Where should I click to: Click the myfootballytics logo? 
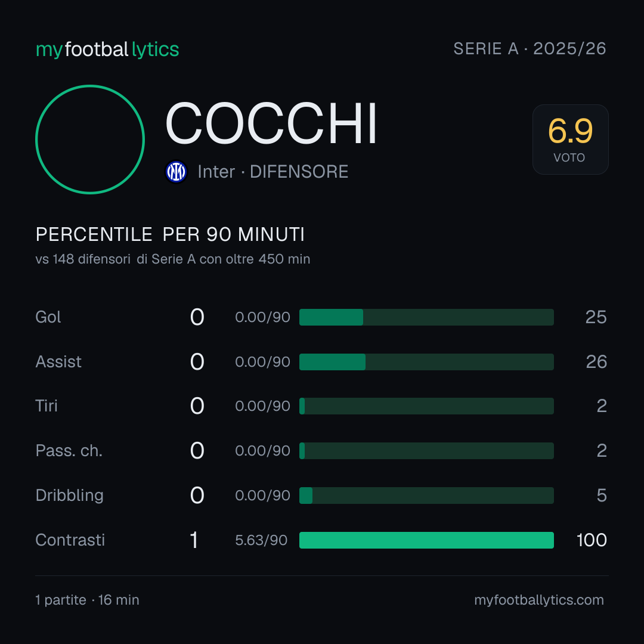pos(107,49)
